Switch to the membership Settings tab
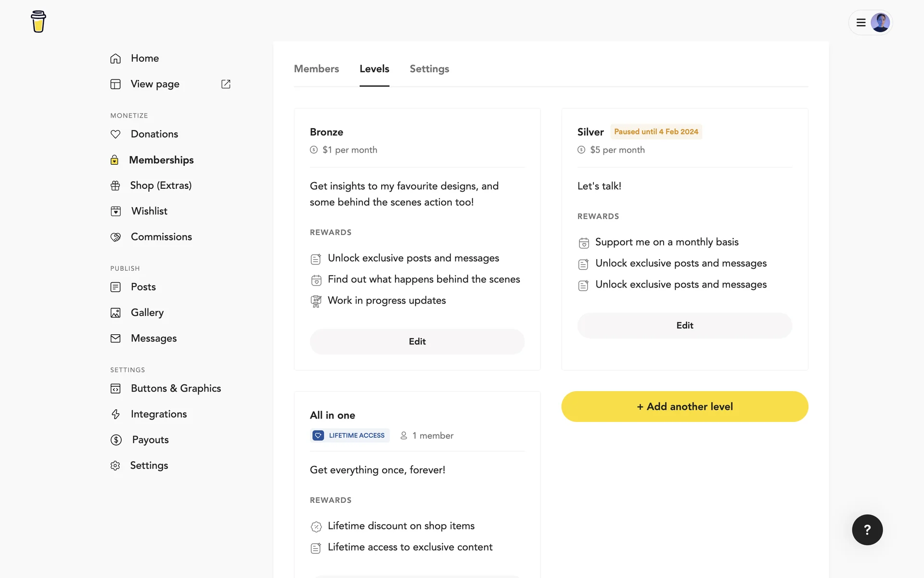The height and width of the screenshot is (578, 924). (x=429, y=69)
